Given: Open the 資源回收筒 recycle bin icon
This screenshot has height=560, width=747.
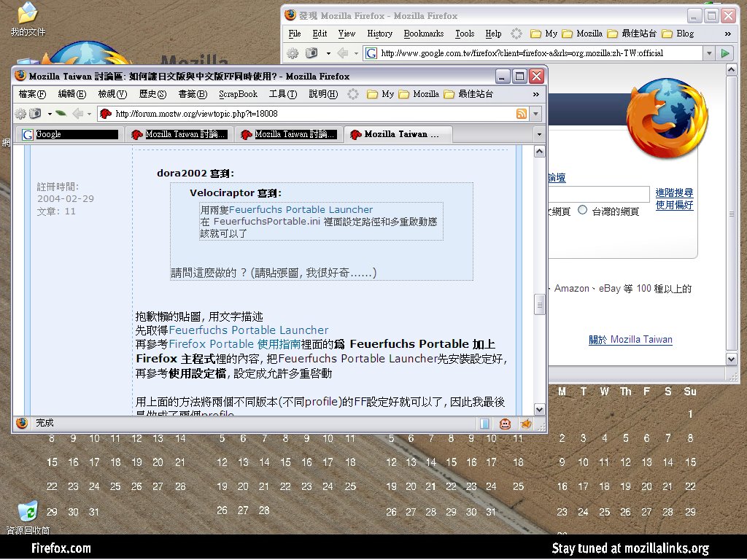Looking at the screenshot, I should 28,518.
